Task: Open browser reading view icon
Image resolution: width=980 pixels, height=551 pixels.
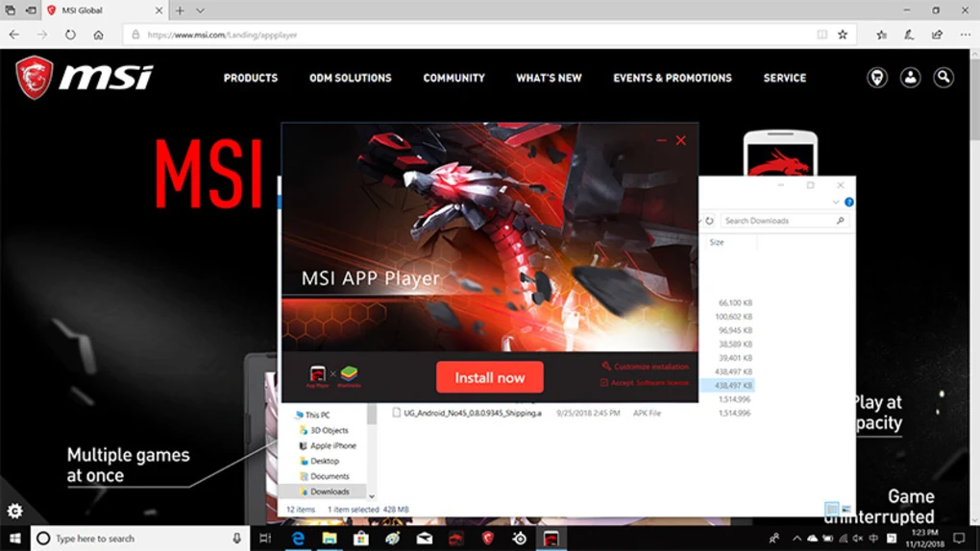Action: coord(821,35)
